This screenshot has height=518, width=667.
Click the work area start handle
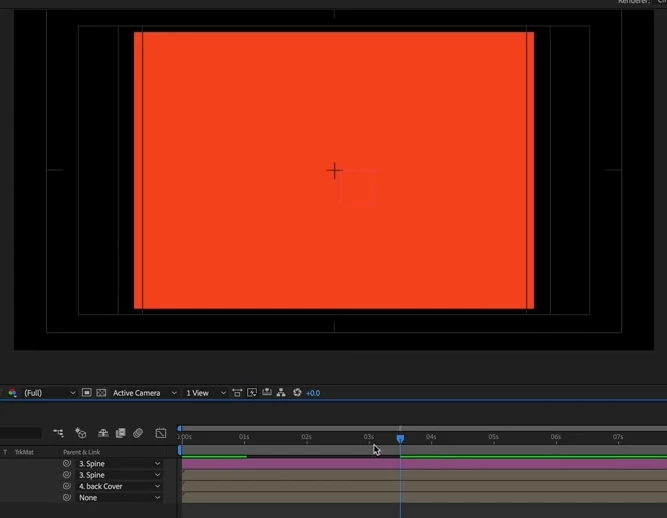click(x=180, y=450)
